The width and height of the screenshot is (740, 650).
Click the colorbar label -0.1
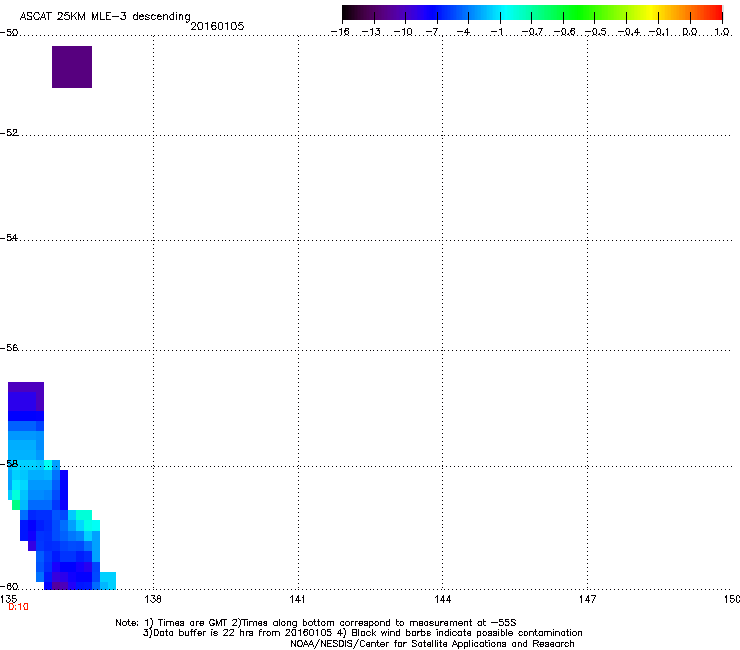pos(659,32)
